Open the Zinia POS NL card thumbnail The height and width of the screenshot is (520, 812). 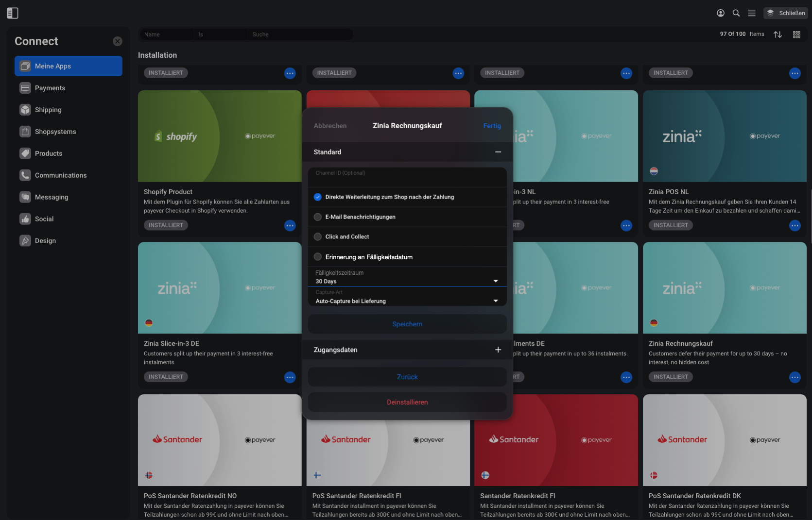(x=725, y=136)
